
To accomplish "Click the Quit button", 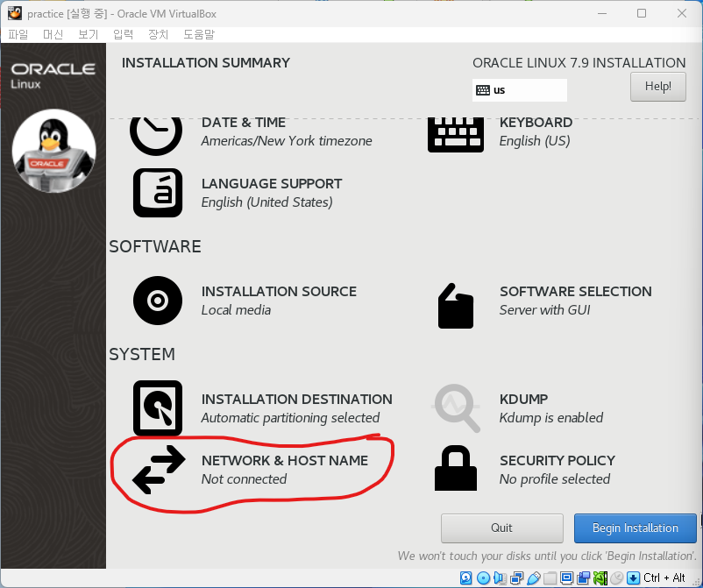I will [x=501, y=528].
